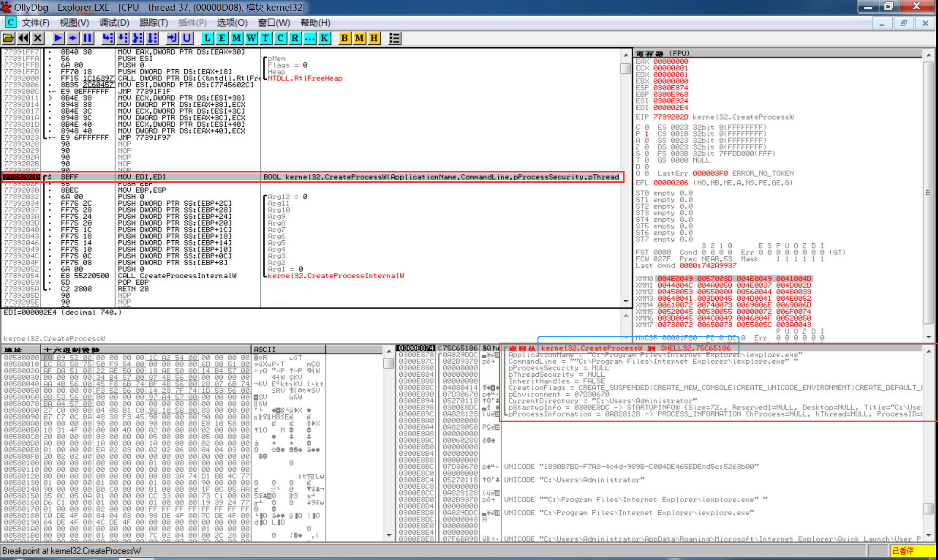Step into the next instruction
This screenshot has width=938, height=560.
pyautogui.click(x=108, y=38)
